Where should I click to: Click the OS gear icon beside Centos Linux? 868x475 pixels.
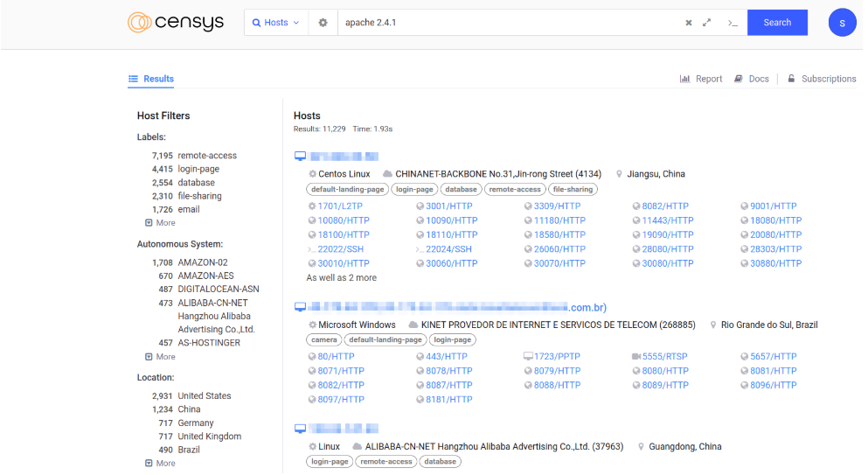(x=312, y=174)
